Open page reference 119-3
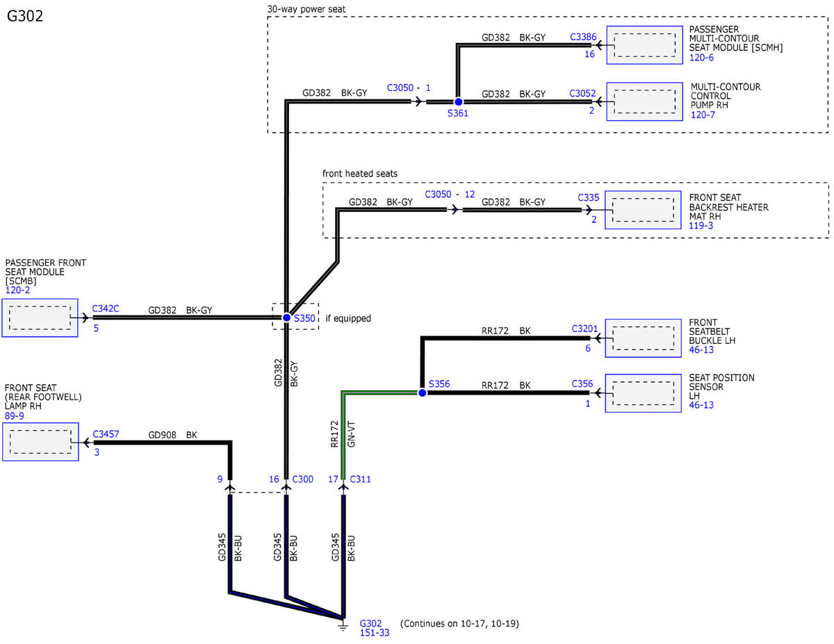 (x=701, y=226)
